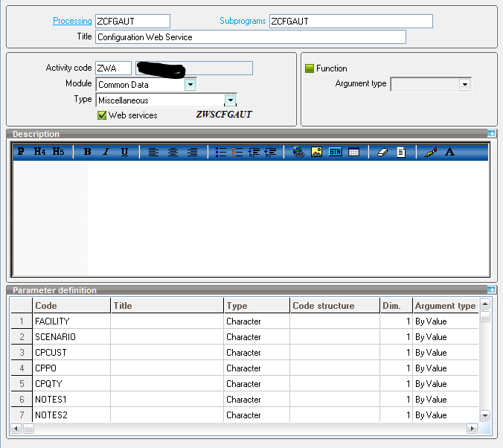
Task: Select the eraser clear-formatting tool
Action: 382,152
